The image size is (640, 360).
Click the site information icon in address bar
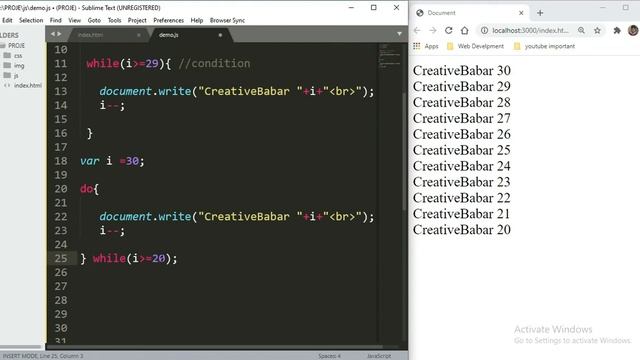pyautogui.click(x=484, y=31)
